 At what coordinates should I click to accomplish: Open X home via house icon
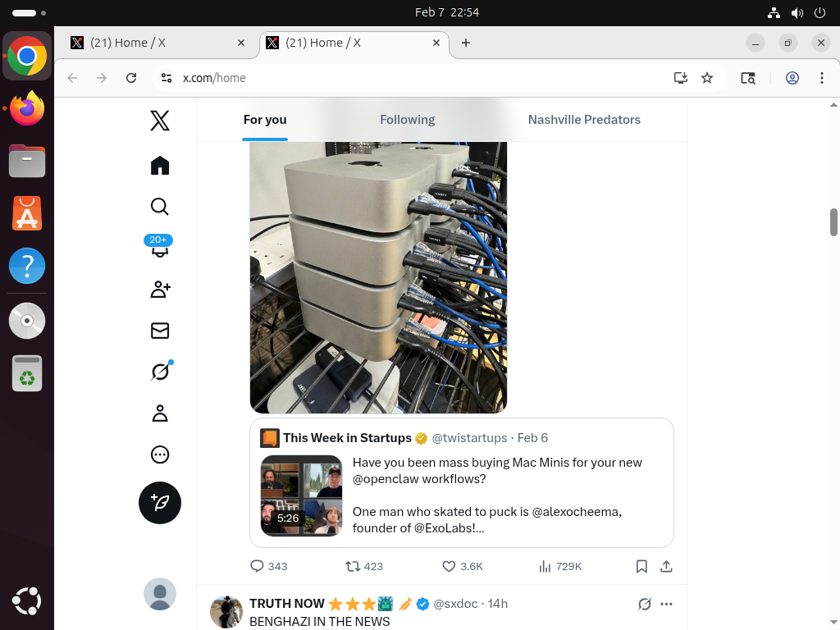tap(160, 166)
